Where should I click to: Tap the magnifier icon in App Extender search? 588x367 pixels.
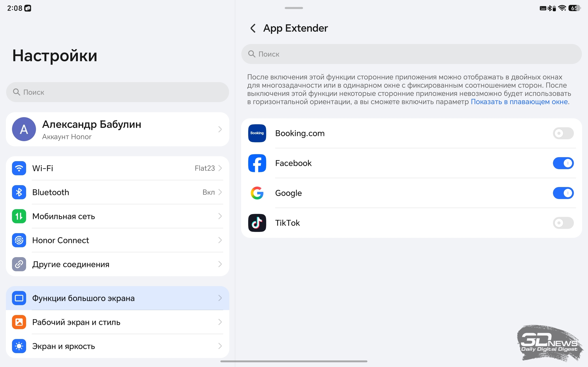click(252, 54)
